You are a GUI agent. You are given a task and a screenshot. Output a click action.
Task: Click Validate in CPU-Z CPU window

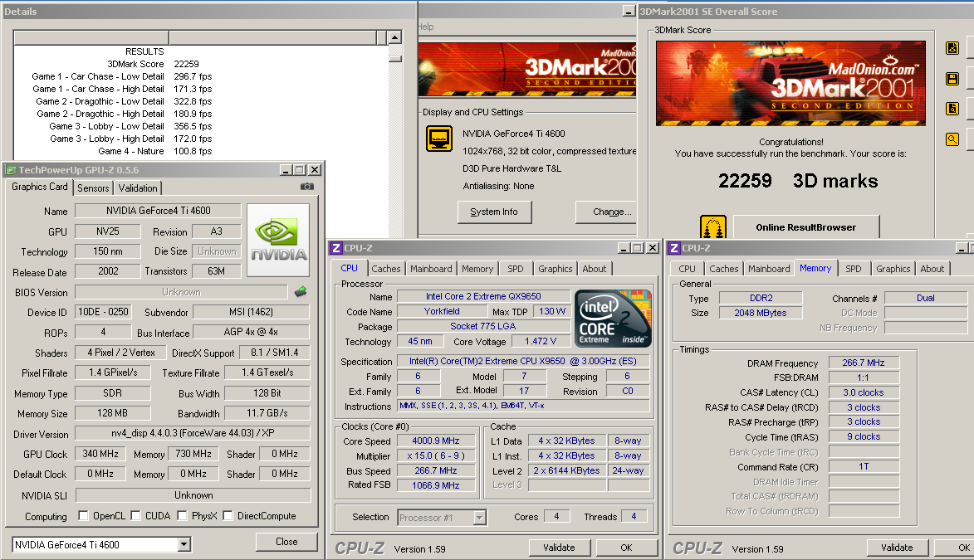tap(559, 548)
